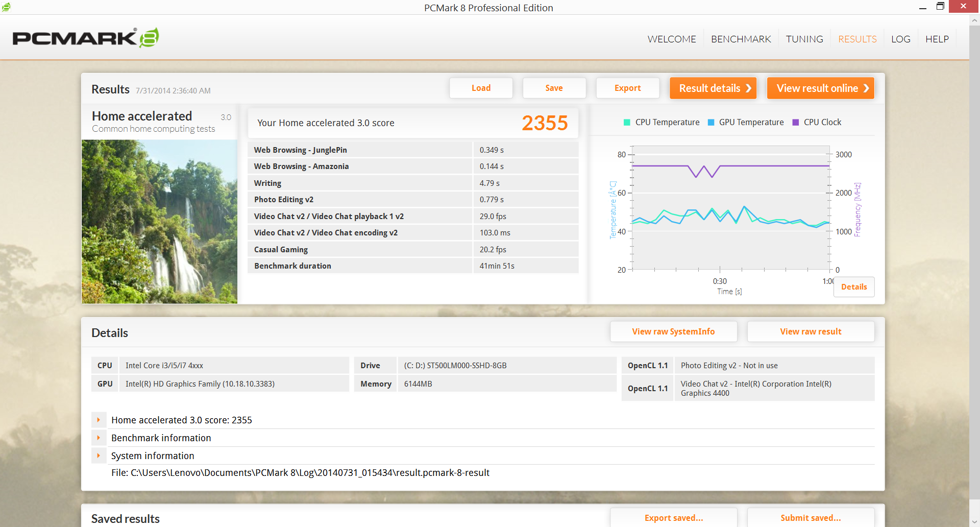Open Result details
Screen dimensions: 980x527
pos(713,88)
